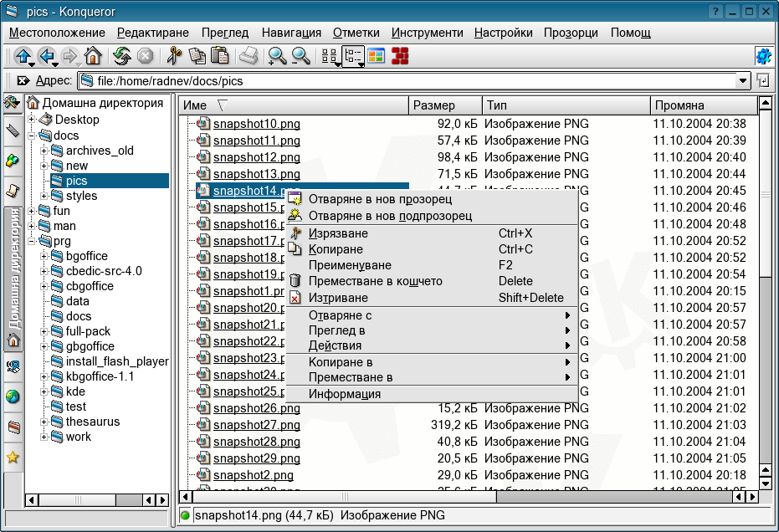Sort files by 'Размер' column header
This screenshot has width=779, height=532.
pos(445,105)
